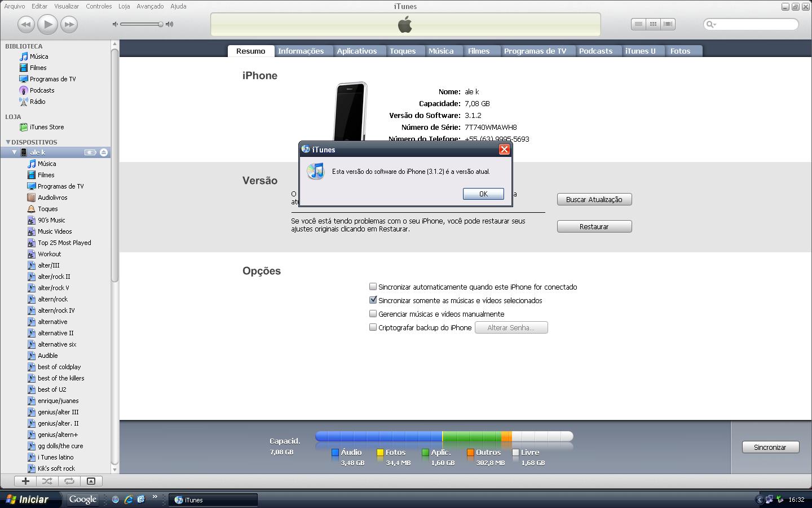Screen dimensions: 812x508
Task: Enable Criptografar backup do iPhone
Action: pyautogui.click(x=373, y=327)
